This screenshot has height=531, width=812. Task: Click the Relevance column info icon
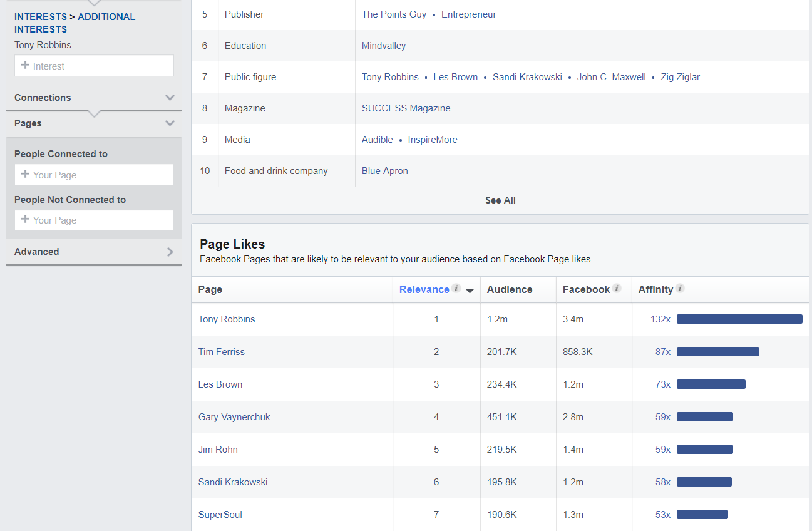click(456, 289)
